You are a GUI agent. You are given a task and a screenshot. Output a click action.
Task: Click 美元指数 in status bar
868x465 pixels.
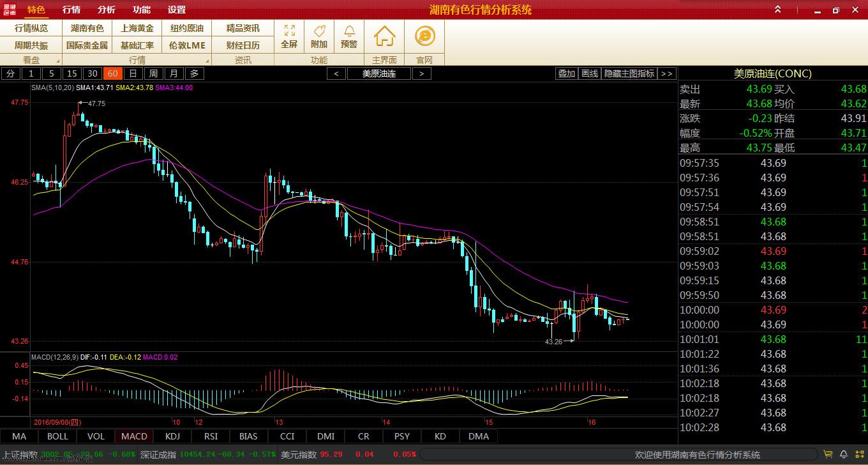(299, 455)
